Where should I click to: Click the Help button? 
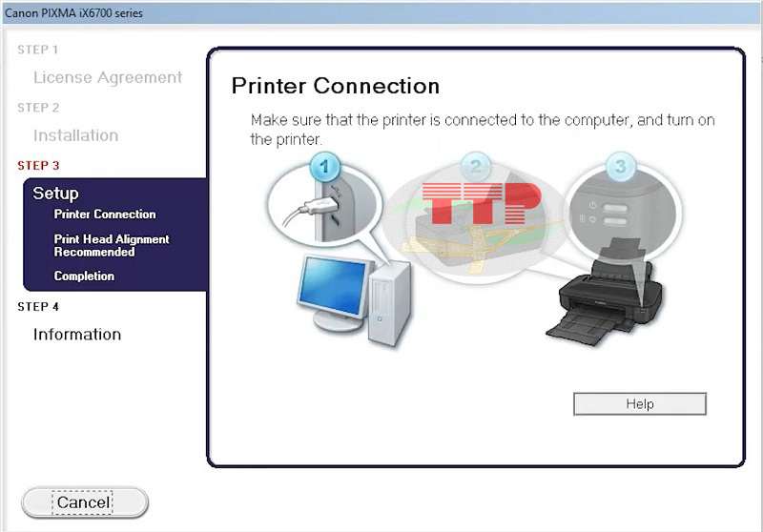click(x=639, y=403)
